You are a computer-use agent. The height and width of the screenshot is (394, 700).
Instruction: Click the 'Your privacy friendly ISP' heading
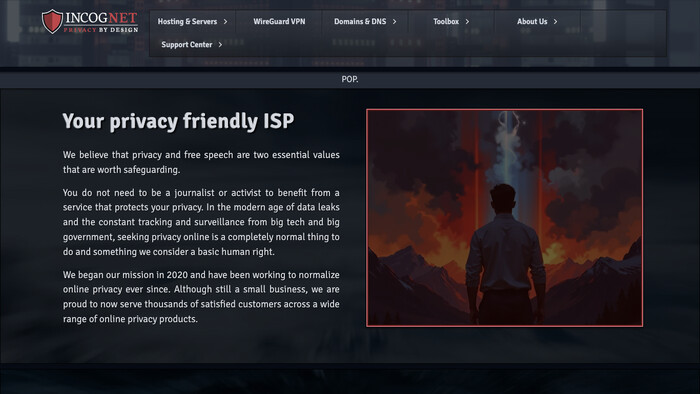point(178,121)
